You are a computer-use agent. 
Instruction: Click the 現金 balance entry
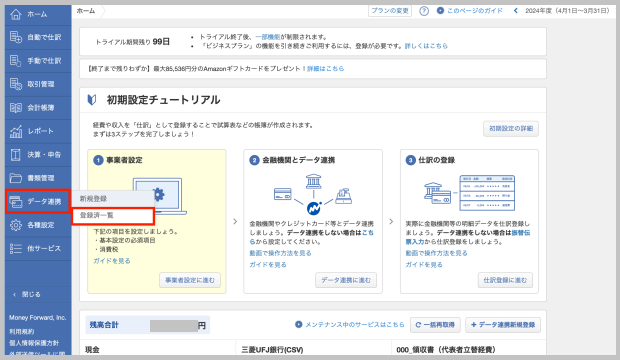[x=92, y=350]
